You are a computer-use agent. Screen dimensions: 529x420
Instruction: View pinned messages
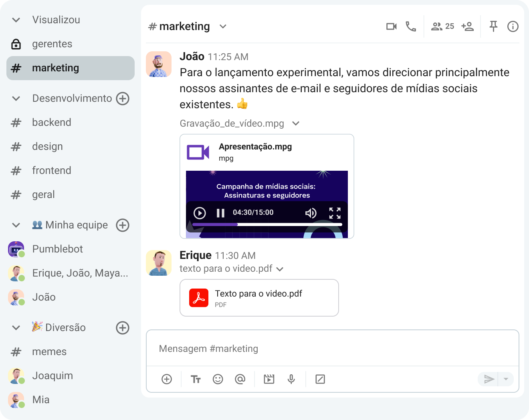493,26
